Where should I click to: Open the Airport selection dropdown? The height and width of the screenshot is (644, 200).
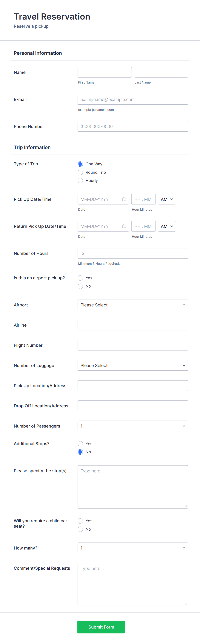tap(133, 305)
